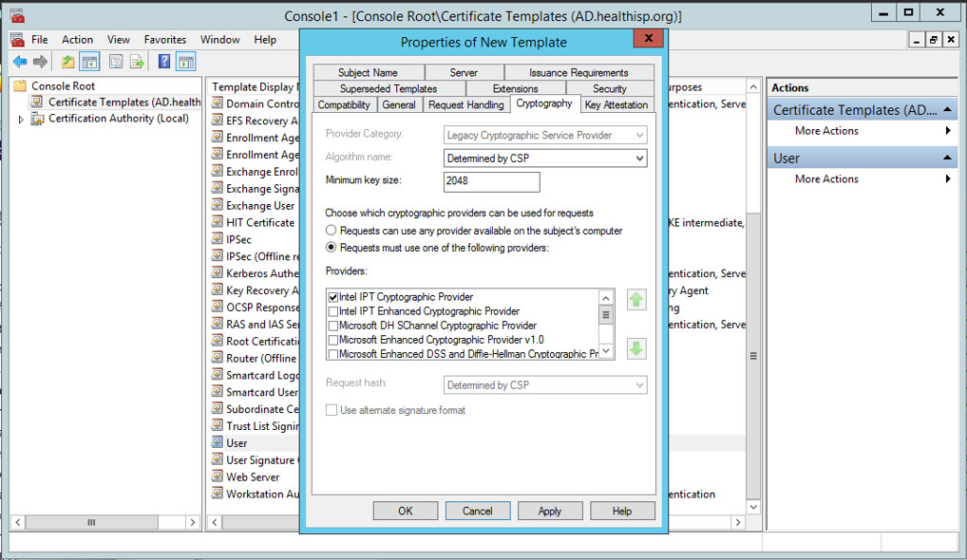Screen dimensions: 967x560
Task: Collapse the Certificate Templates actions section
Action: click(947, 110)
